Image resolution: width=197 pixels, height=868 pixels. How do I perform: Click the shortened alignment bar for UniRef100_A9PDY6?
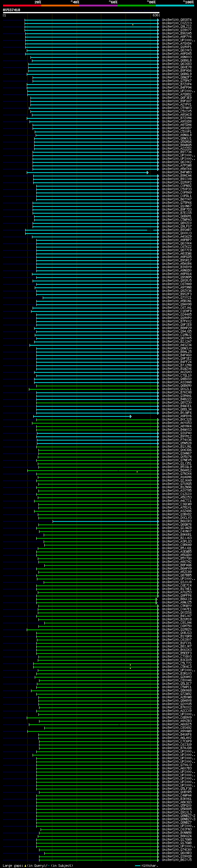[82, 417]
